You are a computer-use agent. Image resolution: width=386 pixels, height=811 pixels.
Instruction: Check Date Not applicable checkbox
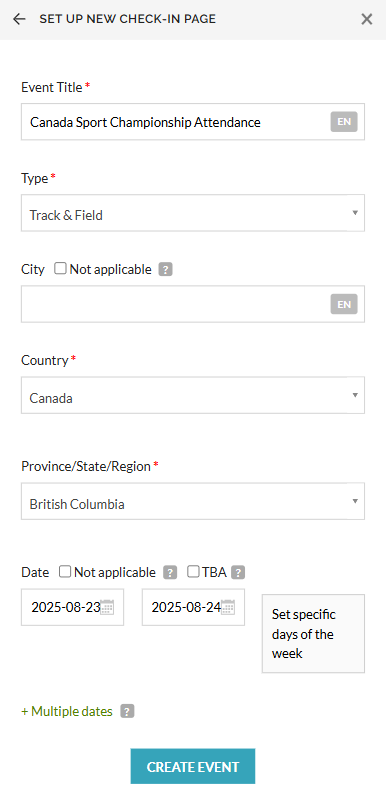pos(65,572)
